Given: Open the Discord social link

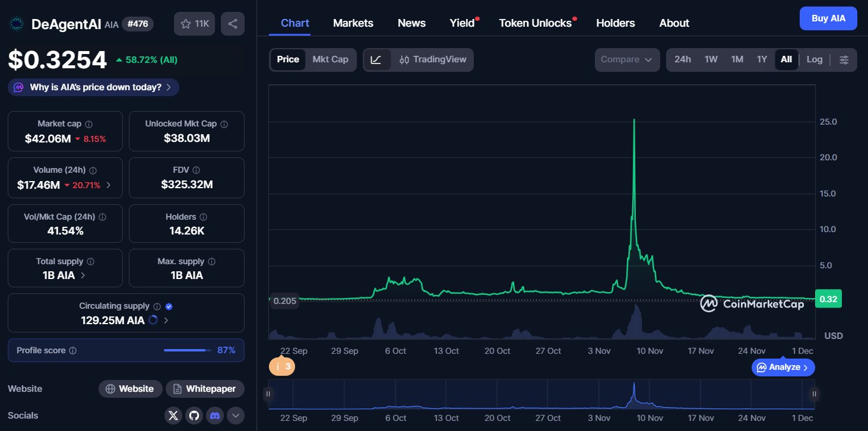Looking at the screenshot, I should (x=214, y=416).
